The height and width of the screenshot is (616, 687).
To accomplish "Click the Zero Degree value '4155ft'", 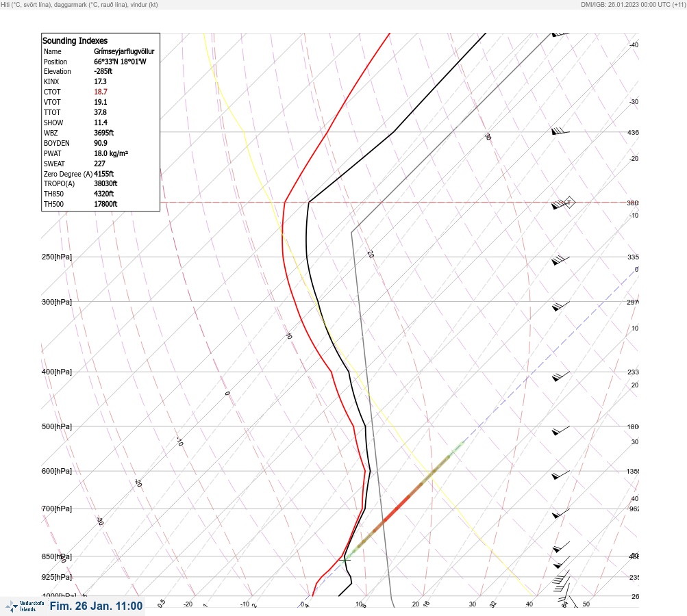I will (104, 174).
